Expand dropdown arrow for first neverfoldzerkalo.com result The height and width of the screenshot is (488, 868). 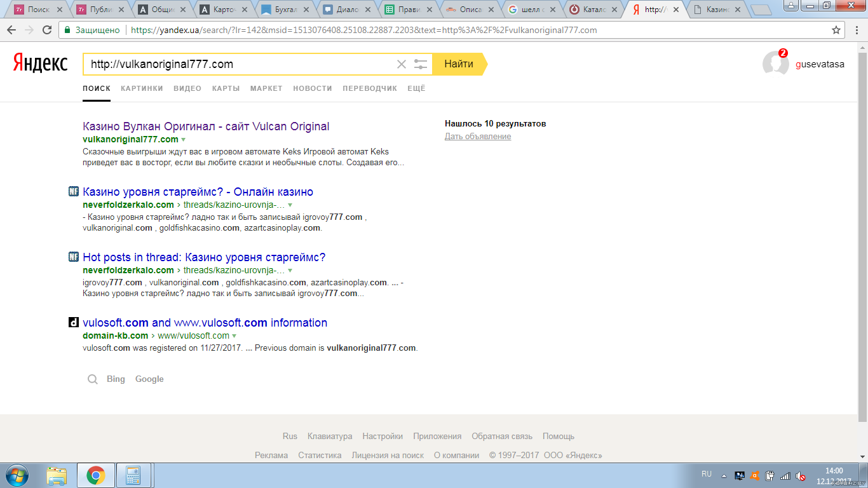pyautogui.click(x=290, y=205)
